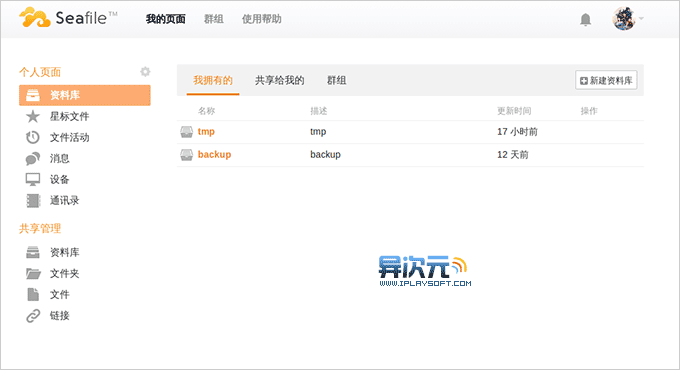
Task: Click the library icon of the tmp row
Action: [186, 132]
